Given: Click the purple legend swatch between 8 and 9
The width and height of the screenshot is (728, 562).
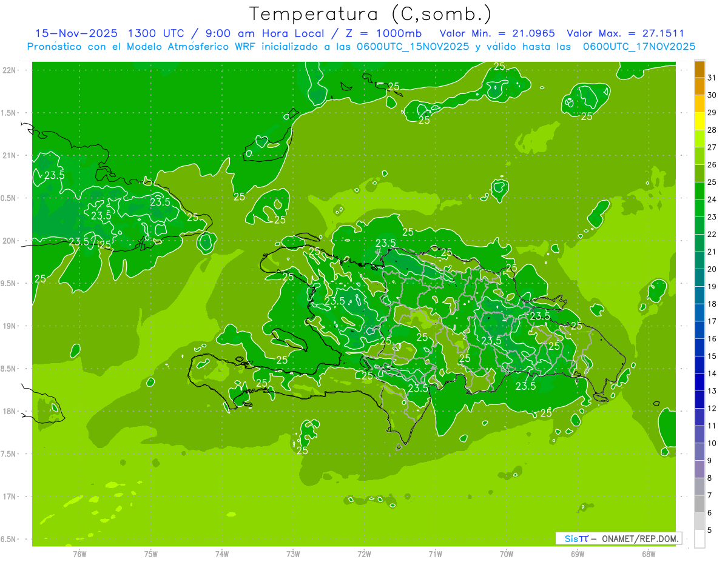Looking at the screenshot, I should click(x=699, y=469).
